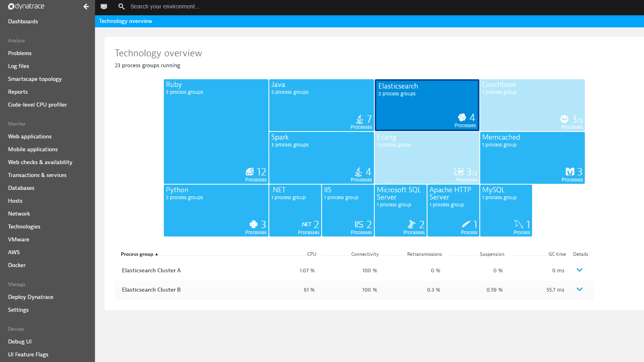
Task: Expand details for Elasticsearch Cluster A
Action: 580,270
